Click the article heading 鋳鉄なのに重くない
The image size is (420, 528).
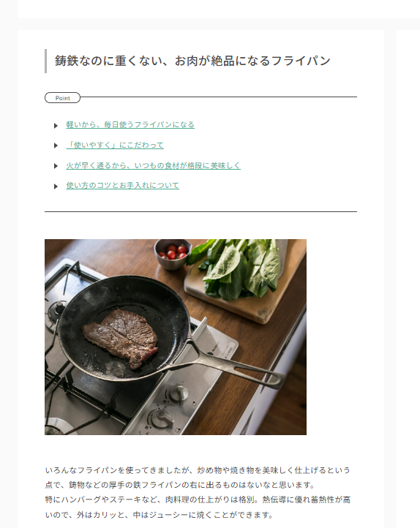(x=192, y=61)
